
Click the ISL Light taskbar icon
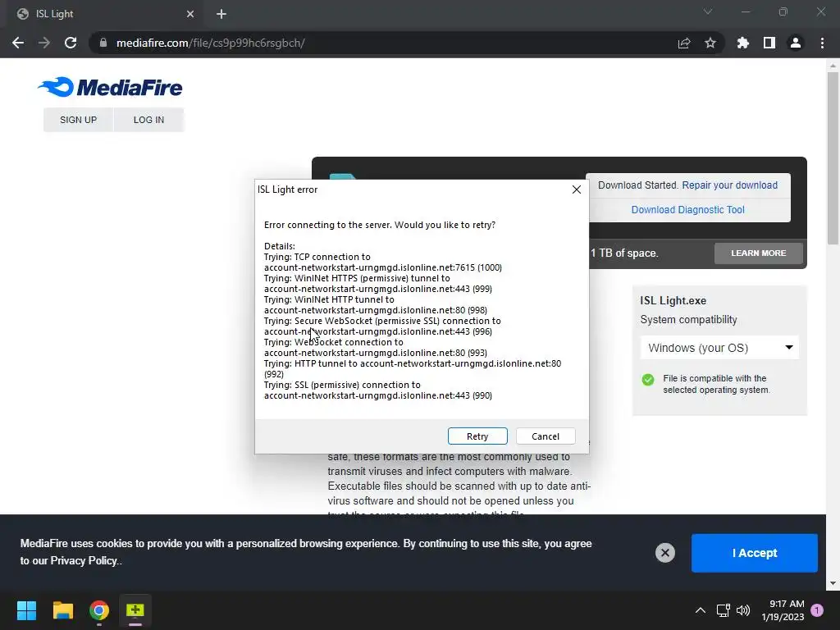[x=135, y=610]
